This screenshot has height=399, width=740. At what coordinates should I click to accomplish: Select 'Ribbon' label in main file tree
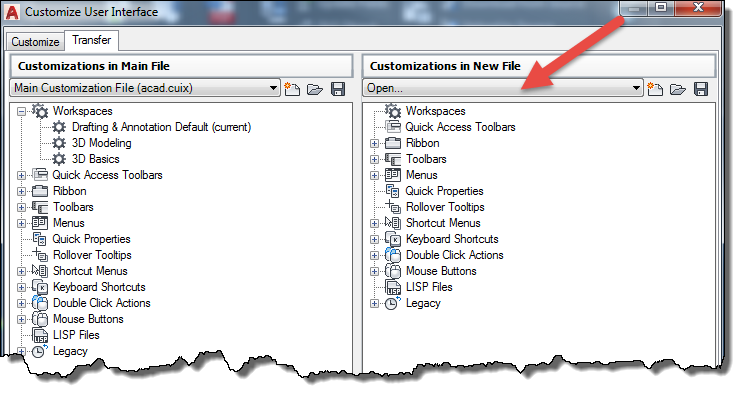(70, 191)
